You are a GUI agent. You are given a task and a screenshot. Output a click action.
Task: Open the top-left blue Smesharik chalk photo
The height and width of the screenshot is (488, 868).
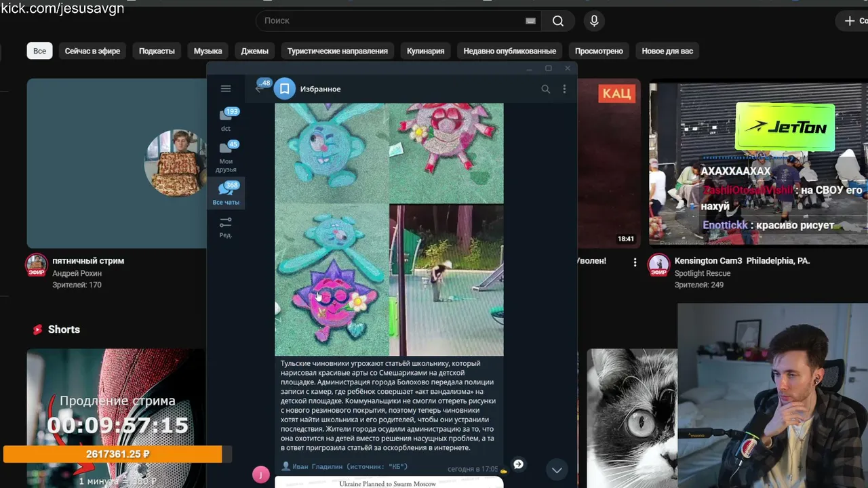332,153
